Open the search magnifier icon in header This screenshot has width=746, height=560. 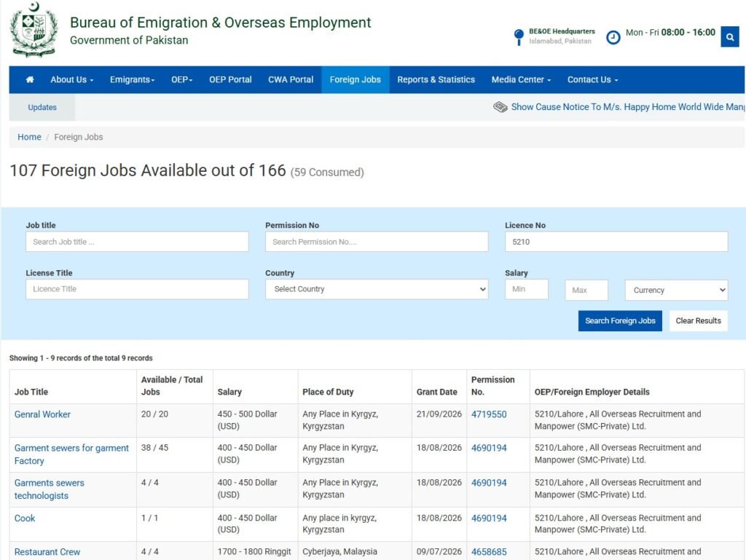[x=730, y=36]
